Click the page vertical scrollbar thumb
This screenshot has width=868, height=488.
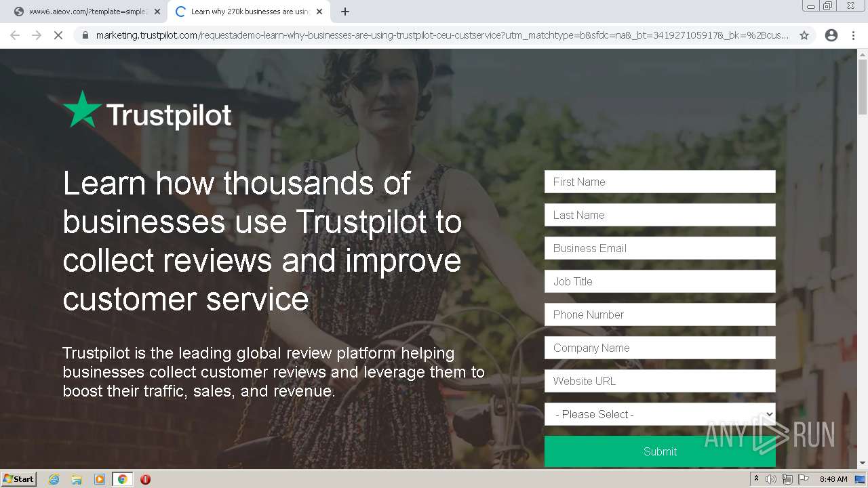863,87
